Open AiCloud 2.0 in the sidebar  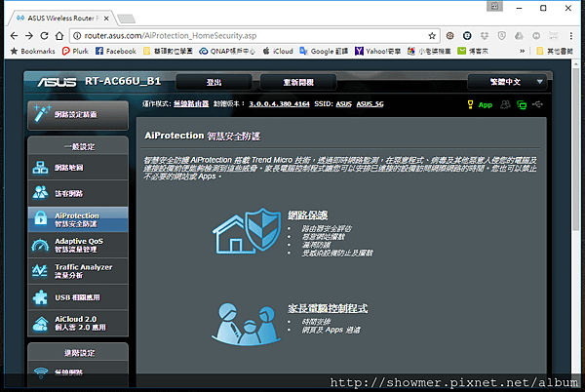(78, 323)
